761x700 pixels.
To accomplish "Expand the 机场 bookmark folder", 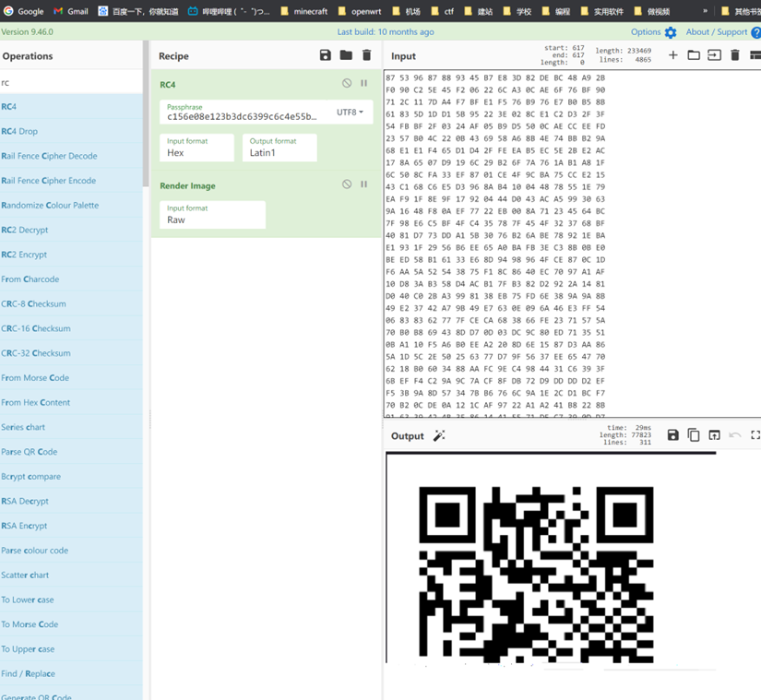I will click(406, 11).
